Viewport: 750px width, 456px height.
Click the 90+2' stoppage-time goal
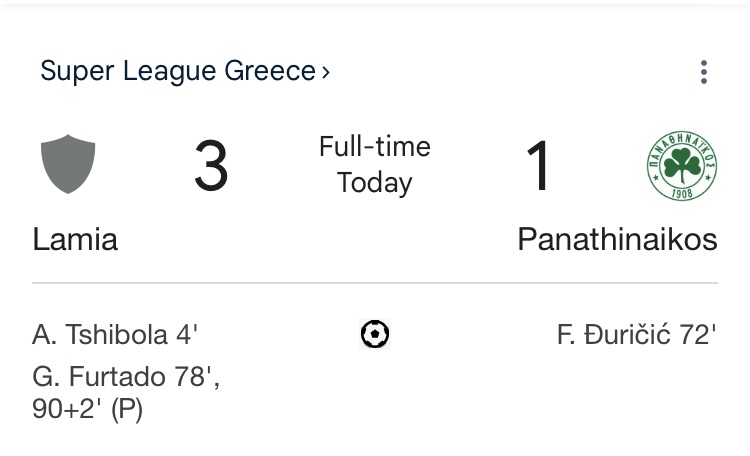(x=66, y=410)
